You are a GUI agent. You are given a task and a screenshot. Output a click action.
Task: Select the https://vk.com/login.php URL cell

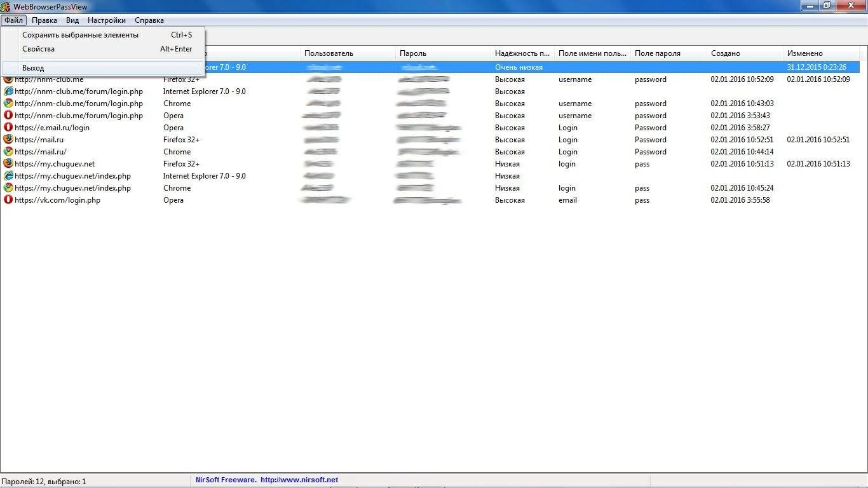(x=57, y=200)
